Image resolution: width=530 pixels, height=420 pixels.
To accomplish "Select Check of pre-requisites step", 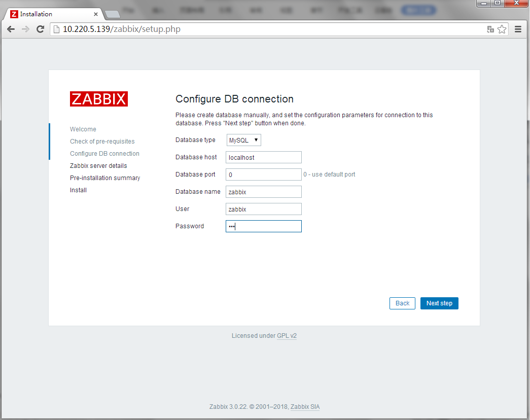I will tap(102, 142).
